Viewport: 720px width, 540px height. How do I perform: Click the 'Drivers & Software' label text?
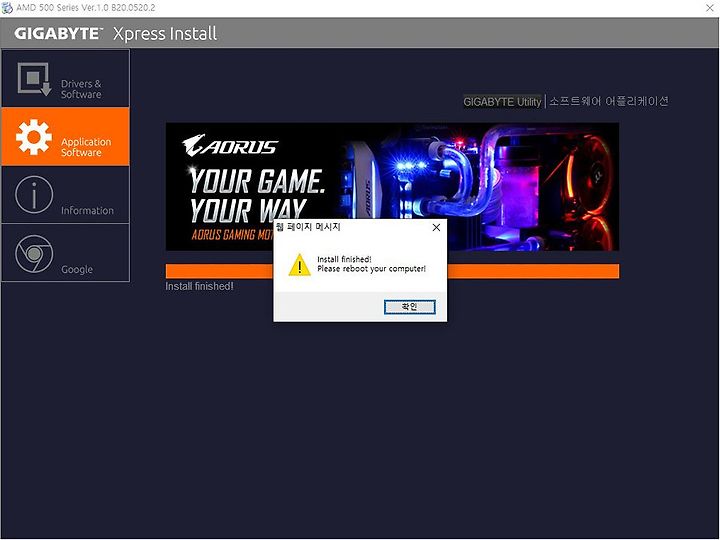coord(81,89)
